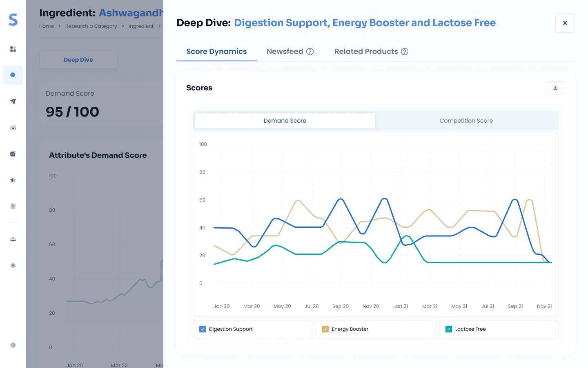Image resolution: width=588 pixels, height=368 pixels.
Task: Click the info icon at sidebar bottom
Action: coord(13,345)
